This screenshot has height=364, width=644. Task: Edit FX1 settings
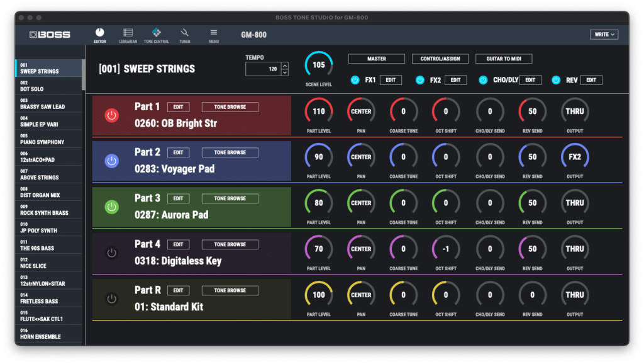[391, 80]
